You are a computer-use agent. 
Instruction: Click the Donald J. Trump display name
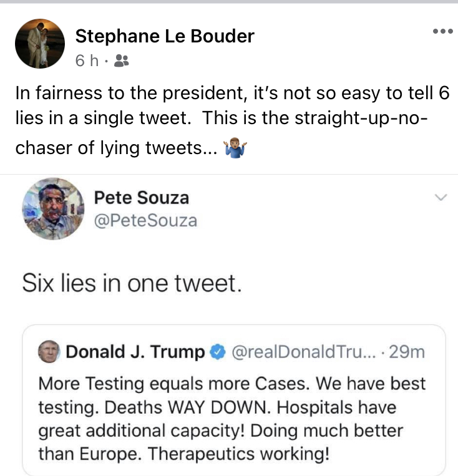coord(135,352)
